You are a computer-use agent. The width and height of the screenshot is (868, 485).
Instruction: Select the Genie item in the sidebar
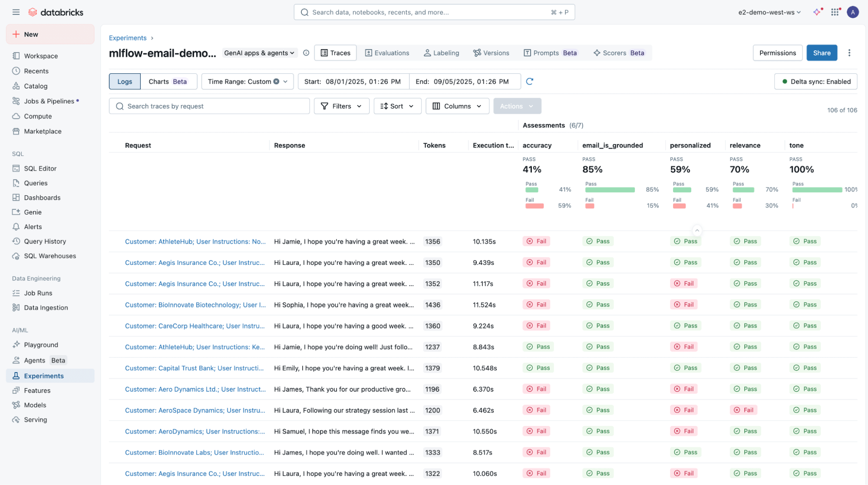click(x=32, y=212)
